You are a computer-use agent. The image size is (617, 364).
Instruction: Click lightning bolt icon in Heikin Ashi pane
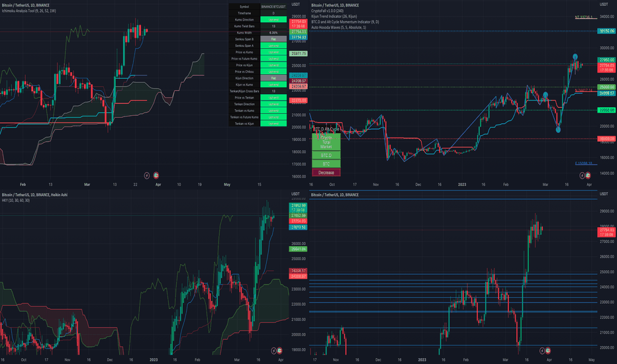(x=273, y=350)
